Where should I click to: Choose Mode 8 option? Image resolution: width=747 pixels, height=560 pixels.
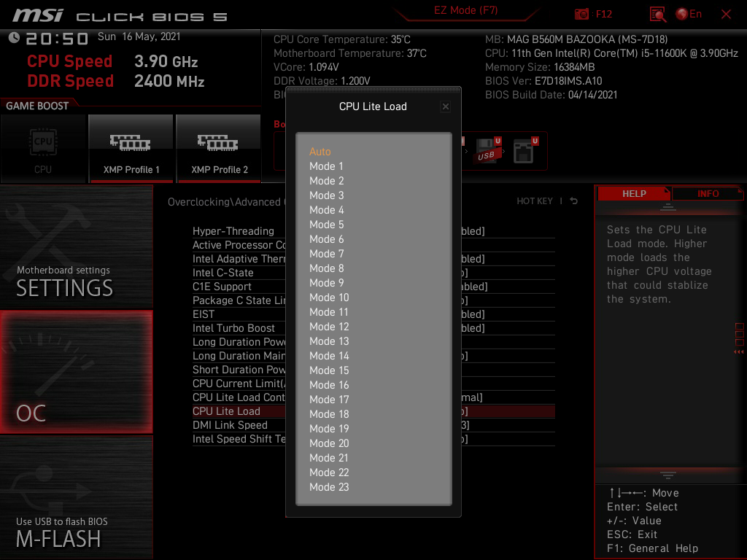[x=326, y=268]
